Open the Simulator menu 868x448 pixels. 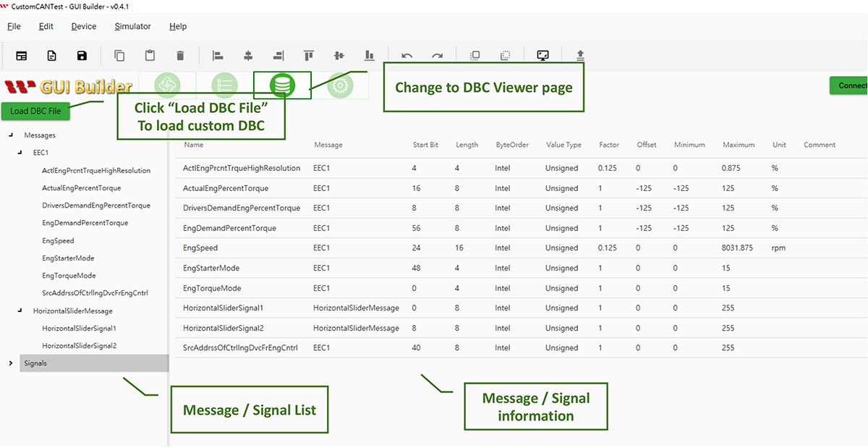click(x=132, y=27)
